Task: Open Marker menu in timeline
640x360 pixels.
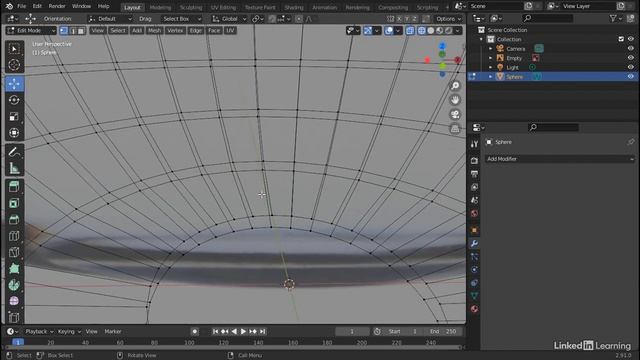Action: [113, 332]
